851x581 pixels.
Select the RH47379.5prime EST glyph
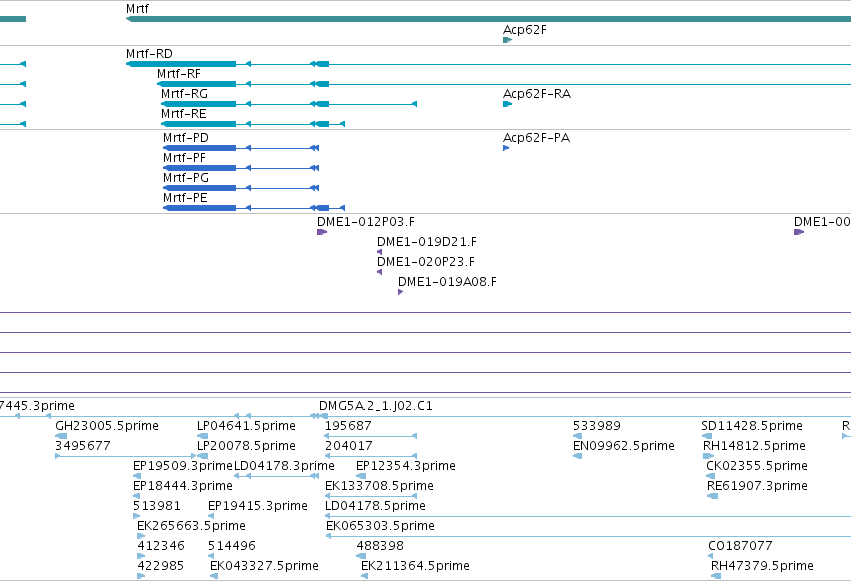point(716,576)
